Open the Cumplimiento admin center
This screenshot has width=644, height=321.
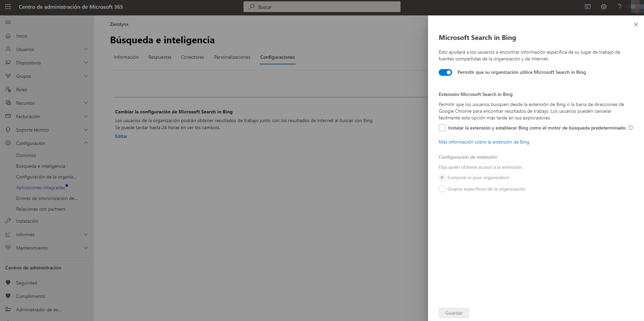click(x=31, y=296)
